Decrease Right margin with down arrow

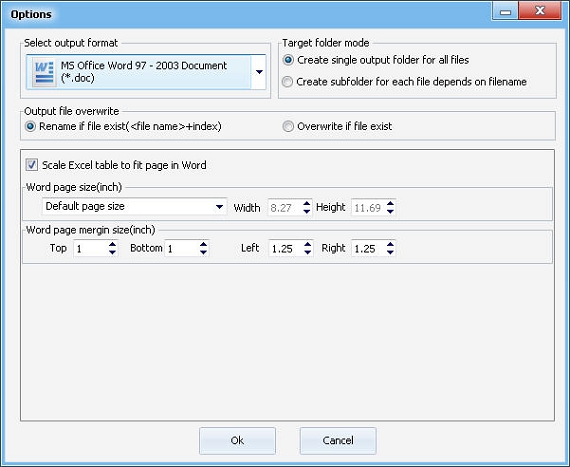point(390,252)
